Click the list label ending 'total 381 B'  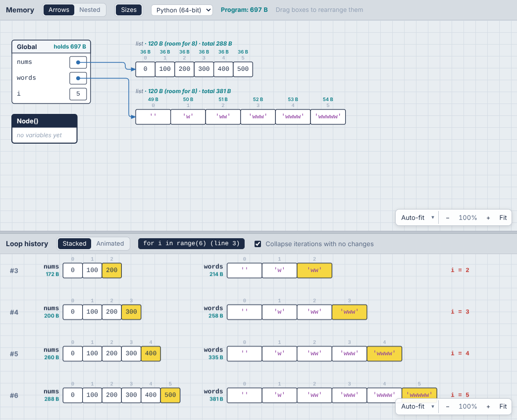tap(183, 91)
